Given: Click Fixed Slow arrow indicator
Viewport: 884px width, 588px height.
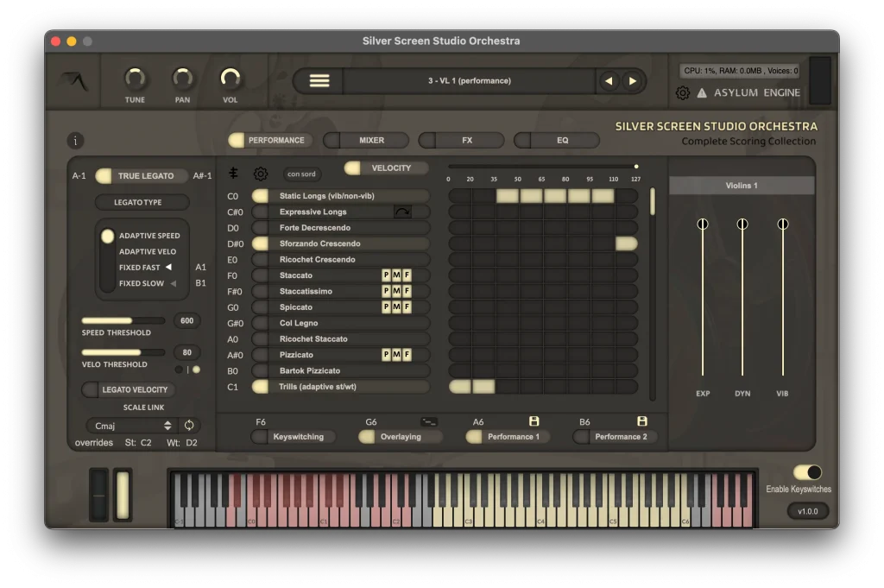Looking at the screenshot, I should [173, 283].
